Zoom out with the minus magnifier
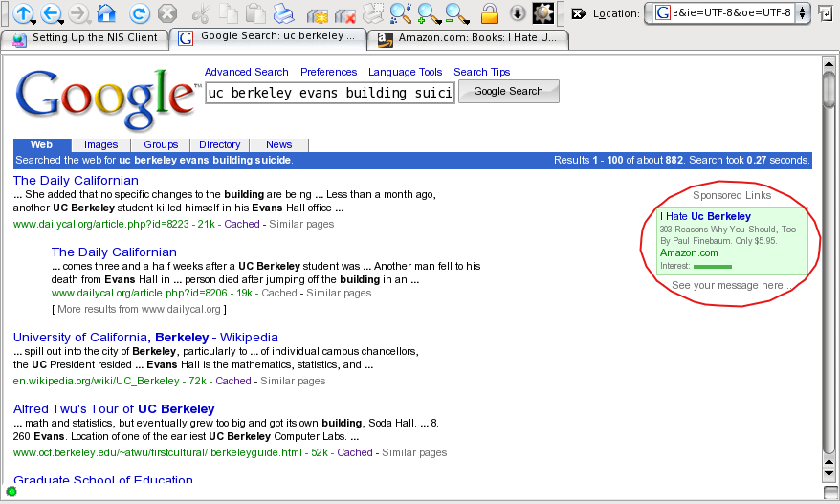 tap(456, 13)
